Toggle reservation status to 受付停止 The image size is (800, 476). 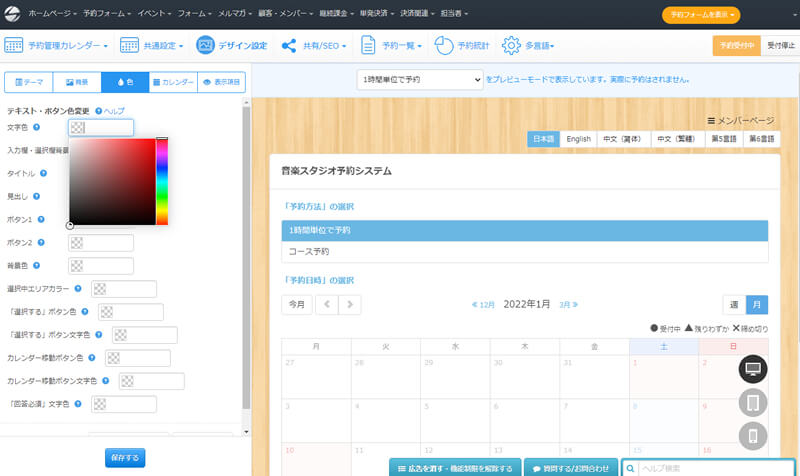click(780, 46)
